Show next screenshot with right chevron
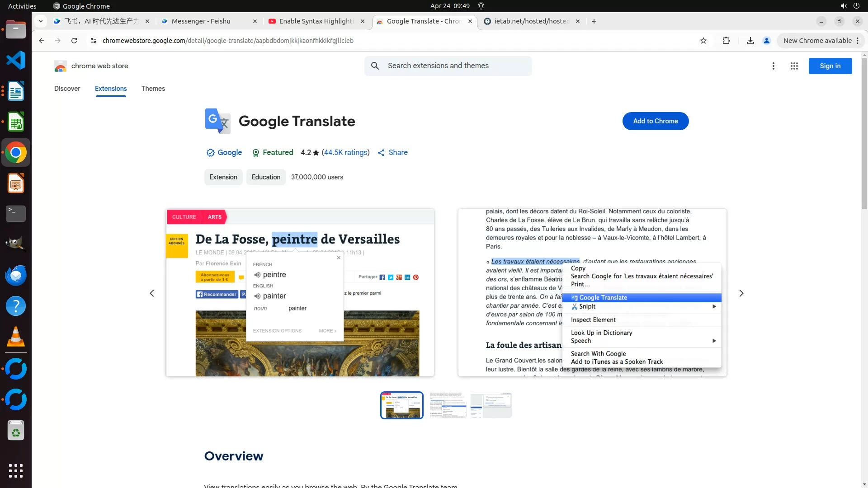 coord(741,293)
